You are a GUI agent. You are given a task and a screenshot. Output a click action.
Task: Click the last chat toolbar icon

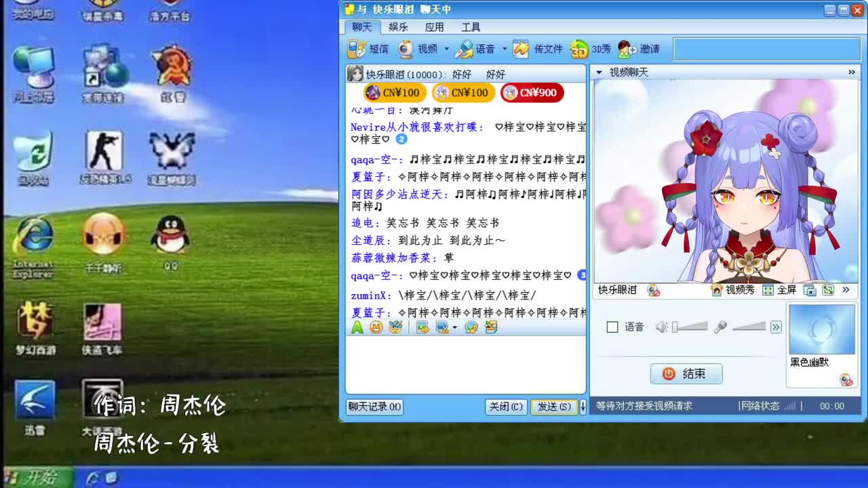click(492, 327)
